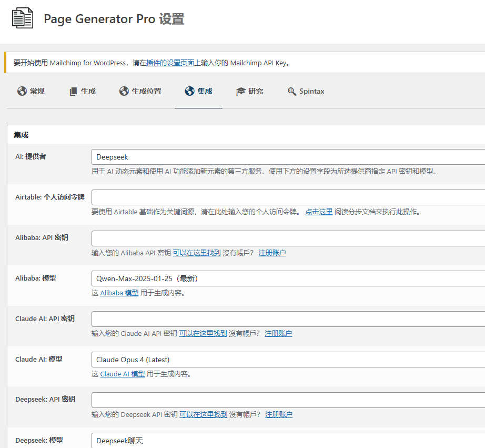The image size is (485, 448).
Task: Click the globe icon on 生成位置 tab
Action: point(124,91)
